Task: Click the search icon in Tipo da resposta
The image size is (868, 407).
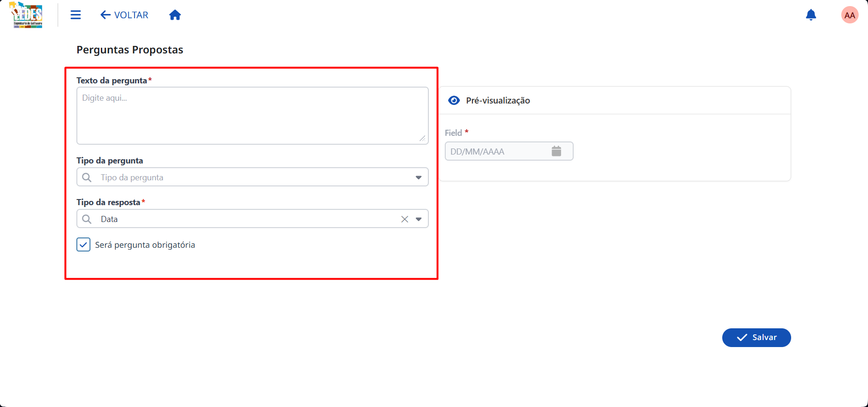Action: (87, 219)
